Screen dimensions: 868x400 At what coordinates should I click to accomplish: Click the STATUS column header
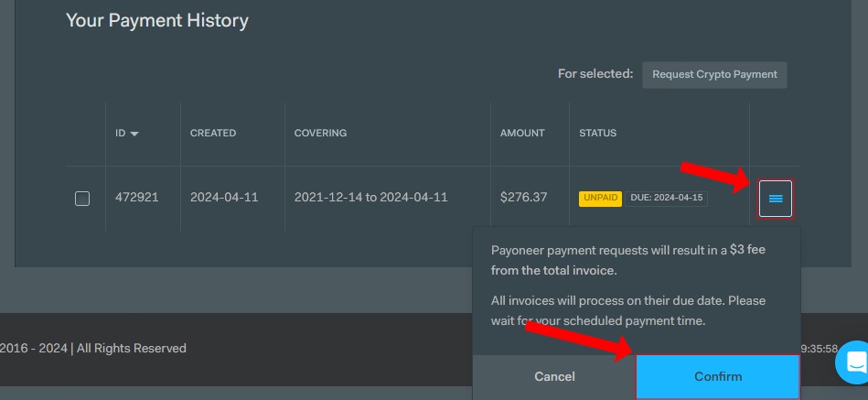click(x=597, y=133)
